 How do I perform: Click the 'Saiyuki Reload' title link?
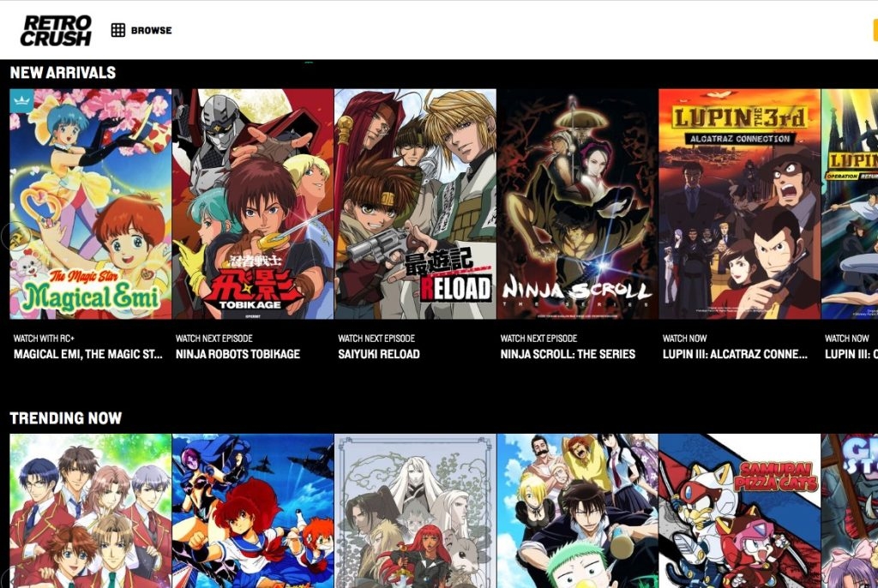click(x=379, y=354)
